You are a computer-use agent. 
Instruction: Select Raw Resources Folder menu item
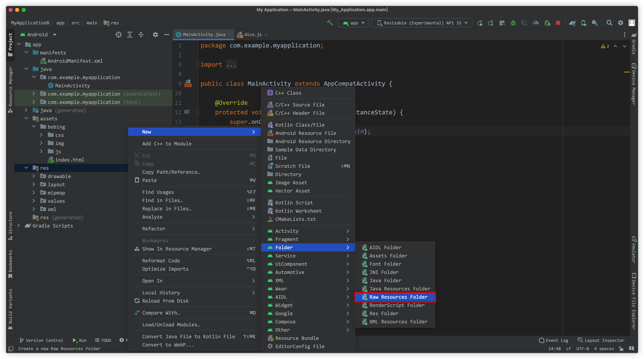point(398,297)
